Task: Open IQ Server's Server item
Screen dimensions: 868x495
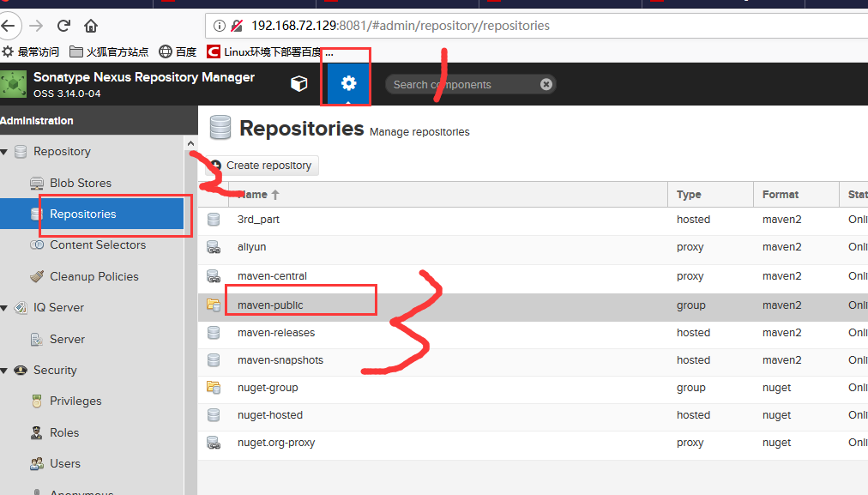Action: coord(67,339)
